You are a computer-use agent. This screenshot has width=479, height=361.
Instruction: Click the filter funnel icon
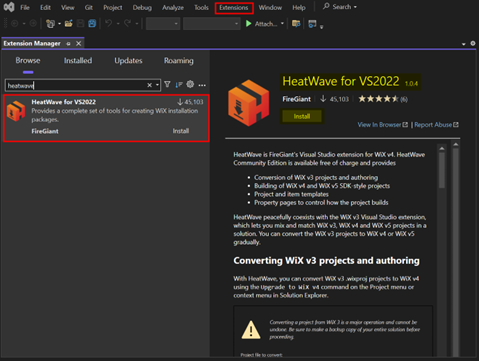pos(167,85)
